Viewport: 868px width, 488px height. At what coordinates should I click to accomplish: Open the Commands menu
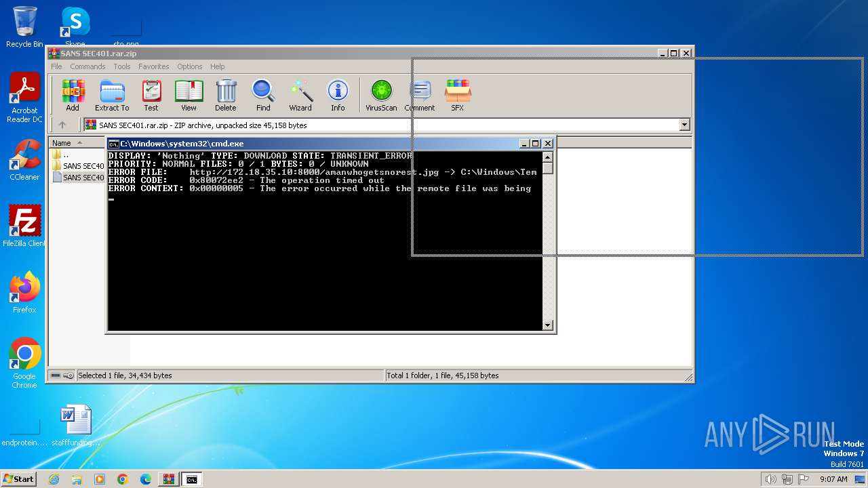pyautogui.click(x=87, y=66)
